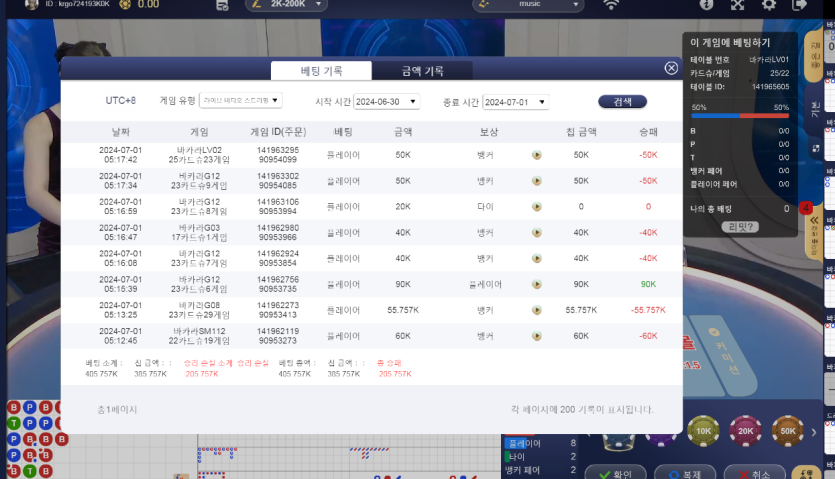835x479 pixels.
Task: Click the 검색 search button
Action: tap(622, 101)
